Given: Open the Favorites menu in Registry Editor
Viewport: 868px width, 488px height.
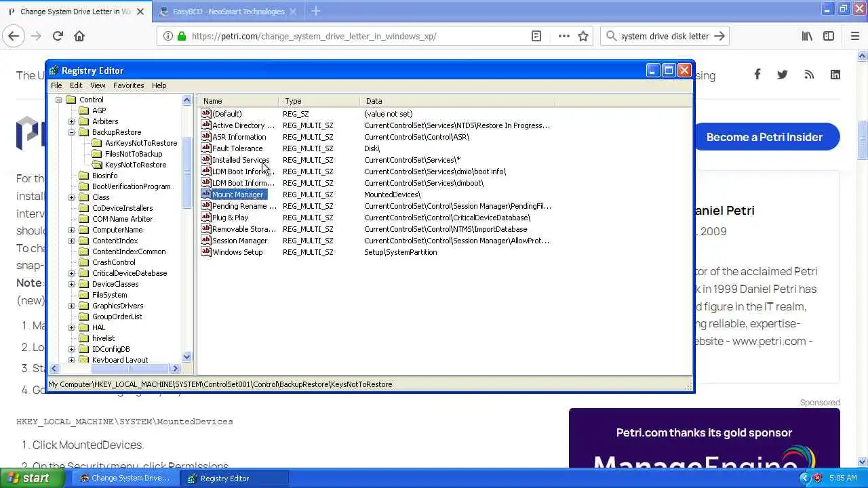Looking at the screenshot, I should [128, 85].
